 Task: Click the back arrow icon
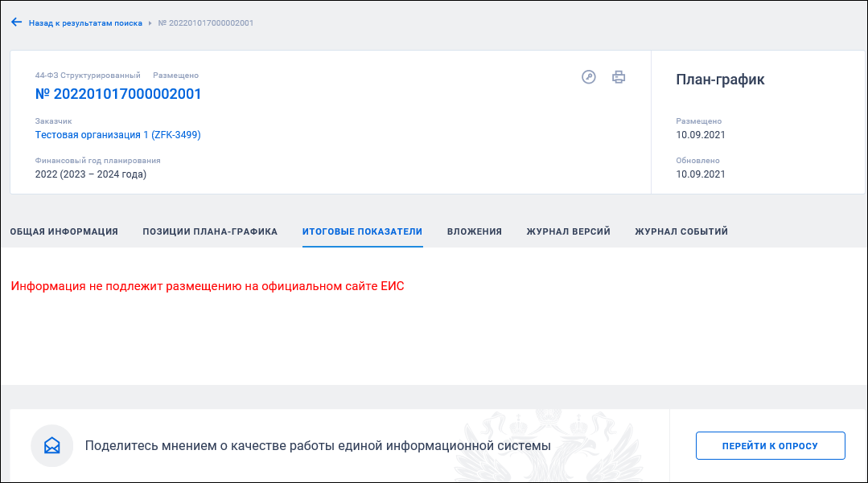[17, 23]
